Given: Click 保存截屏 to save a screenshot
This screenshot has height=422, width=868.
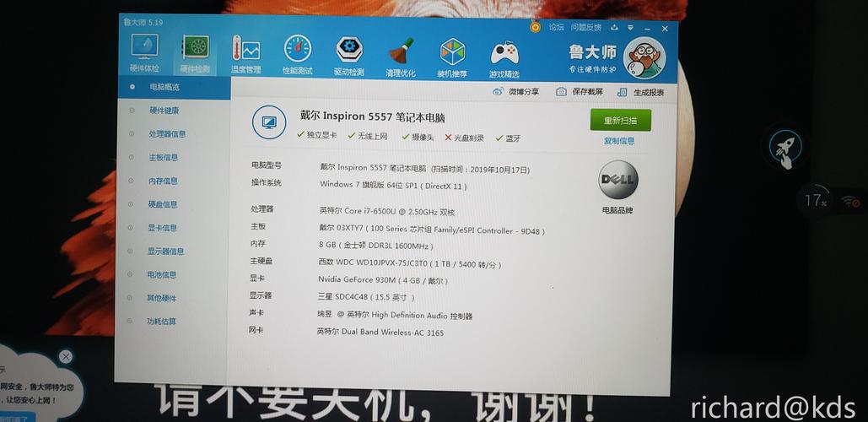Looking at the screenshot, I should click(x=580, y=92).
